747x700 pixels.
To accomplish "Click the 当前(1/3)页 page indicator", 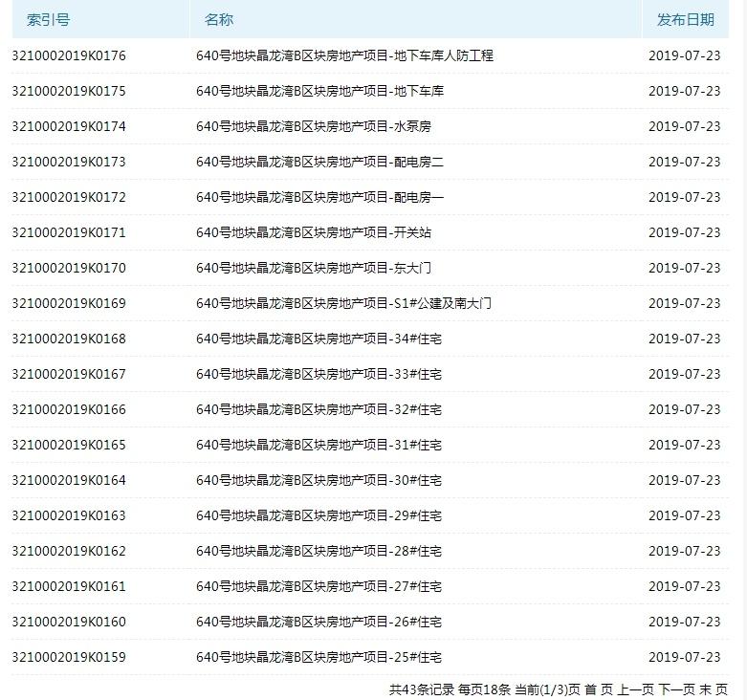I will [x=547, y=689].
